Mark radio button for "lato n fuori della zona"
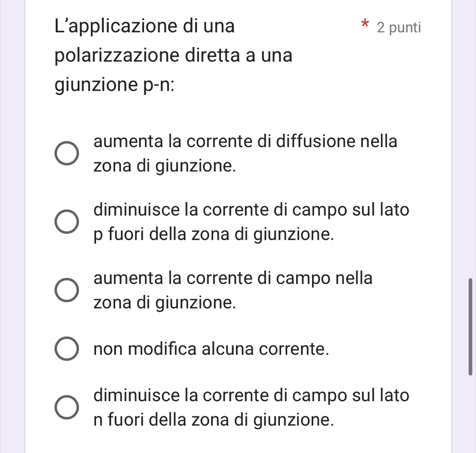476x453 pixels. 66,408
